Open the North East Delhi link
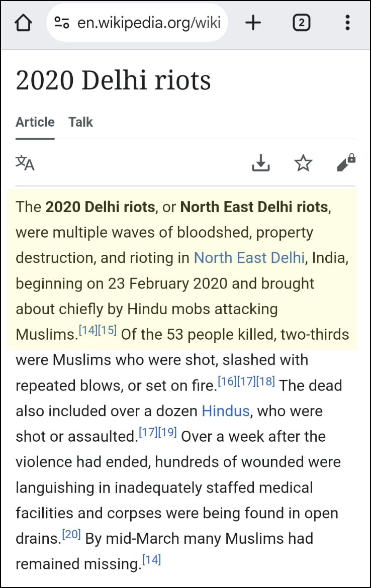 tap(249, 258)
